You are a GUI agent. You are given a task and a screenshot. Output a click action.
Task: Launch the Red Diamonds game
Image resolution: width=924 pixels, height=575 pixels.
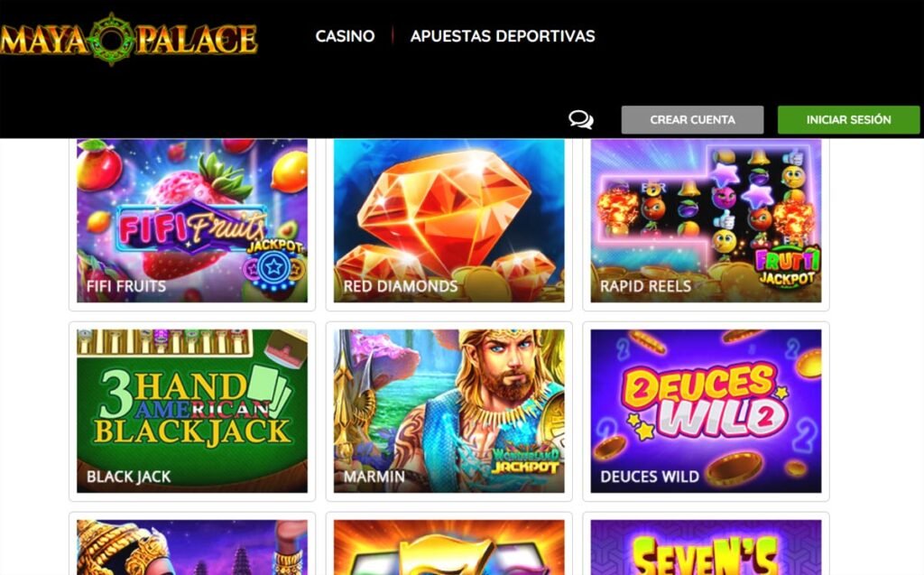[x=449, y=220]
